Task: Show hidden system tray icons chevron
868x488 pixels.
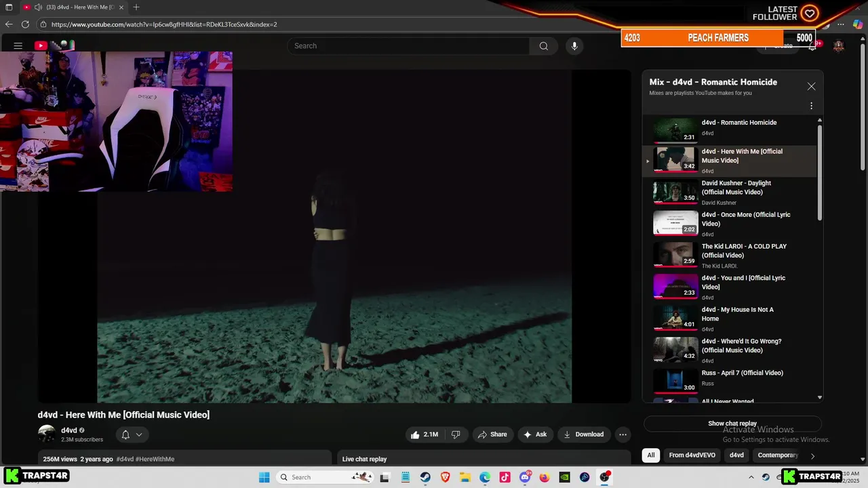Action: coord(751,477)
